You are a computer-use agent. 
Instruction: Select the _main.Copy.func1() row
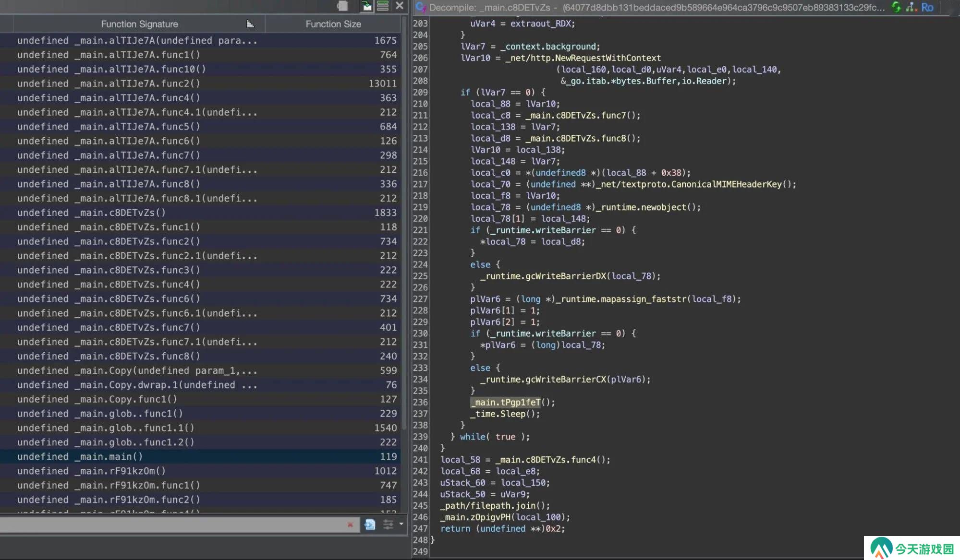click(x=200, y=399)
